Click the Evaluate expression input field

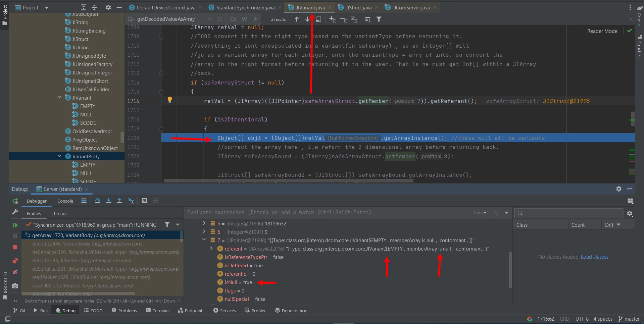[x=302, y=212]
